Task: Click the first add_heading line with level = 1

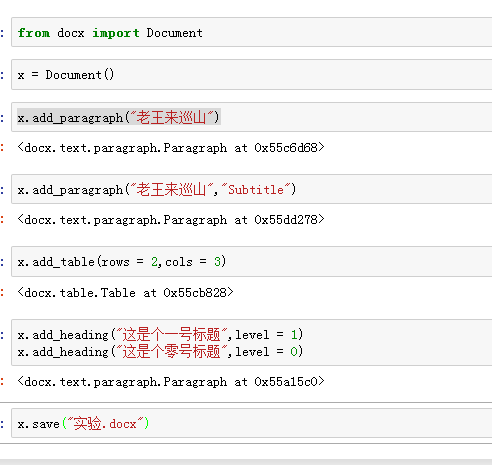Action: coord(160,334)
